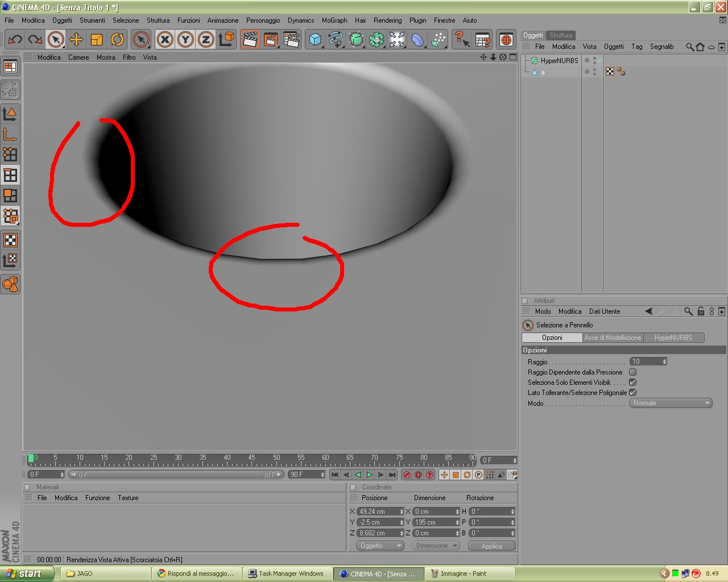Click the house icon in Oggetti panel

click(x=700, y=47)
